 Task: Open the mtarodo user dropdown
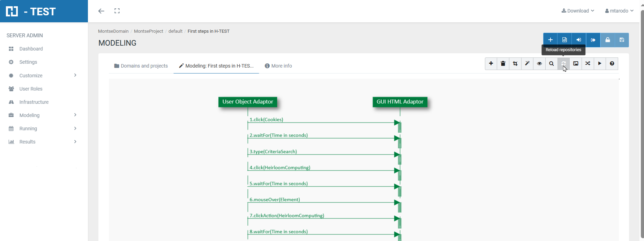(619, 11)
